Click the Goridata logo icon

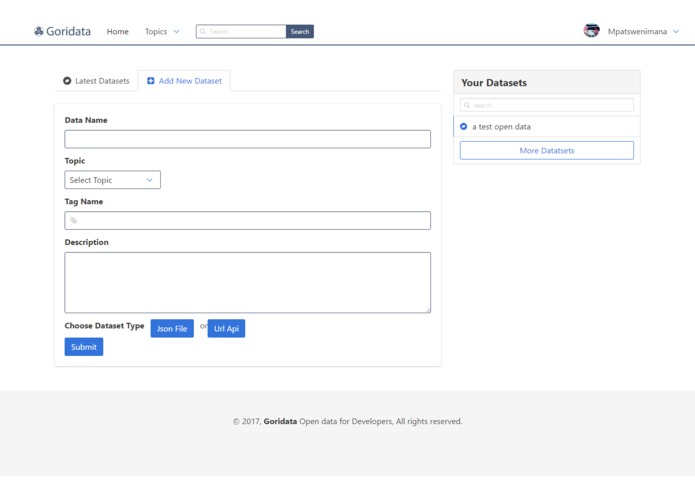pos(39,31)
